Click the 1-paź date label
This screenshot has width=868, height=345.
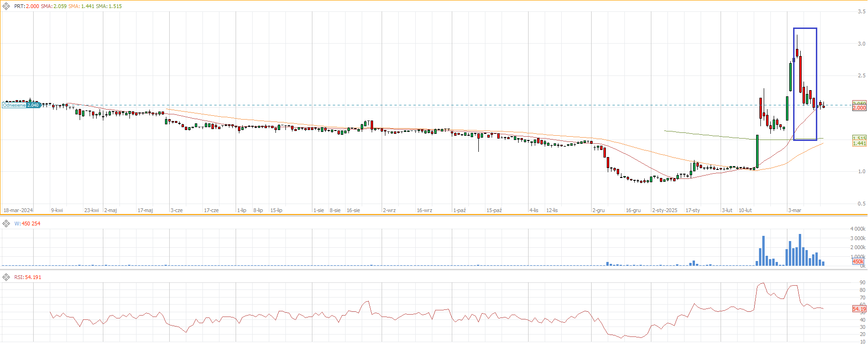[x=459, y=210]
